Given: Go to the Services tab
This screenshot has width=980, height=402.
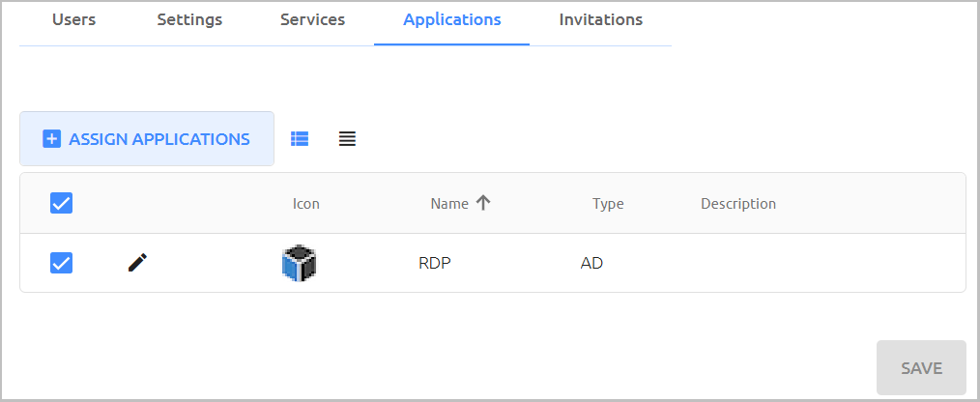Looking at the screenshot, I should [x=312, y=20].
